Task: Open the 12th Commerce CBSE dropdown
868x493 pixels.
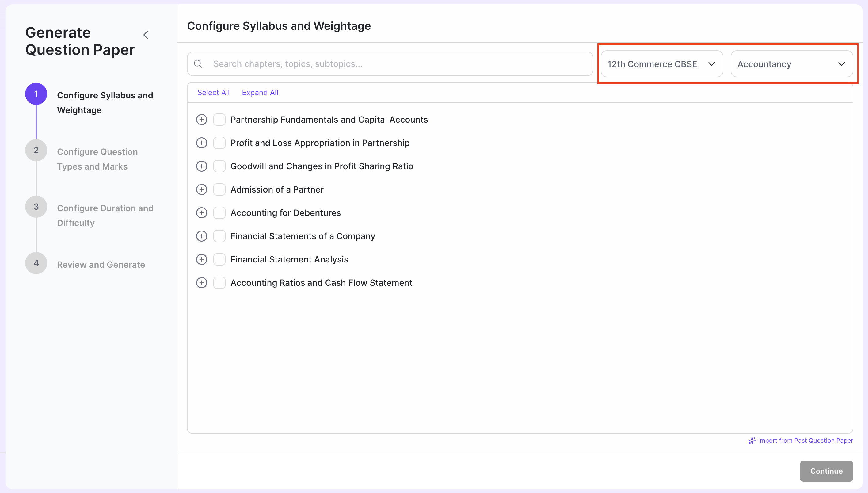Action: tap(661, 64)
